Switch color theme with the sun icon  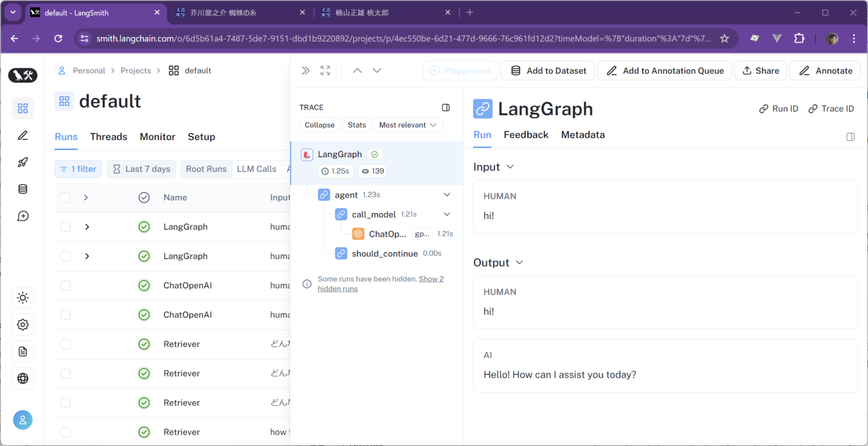click(x=23, y=298)
